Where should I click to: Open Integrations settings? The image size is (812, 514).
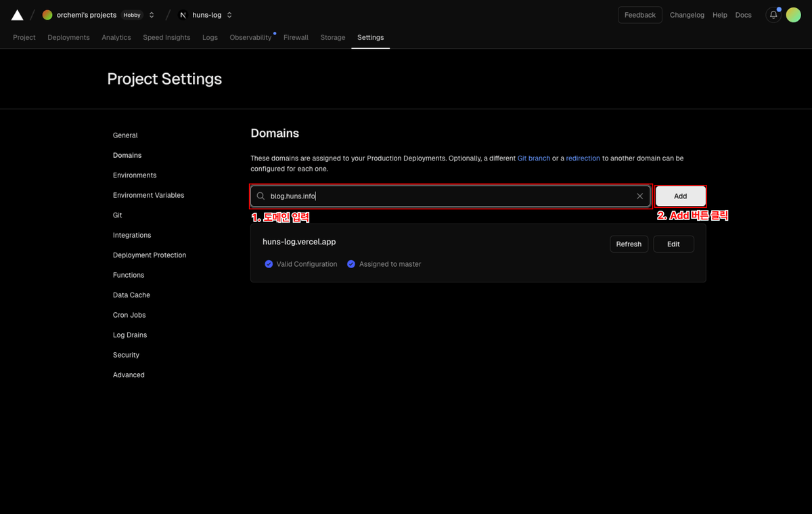tap(132, 235)
